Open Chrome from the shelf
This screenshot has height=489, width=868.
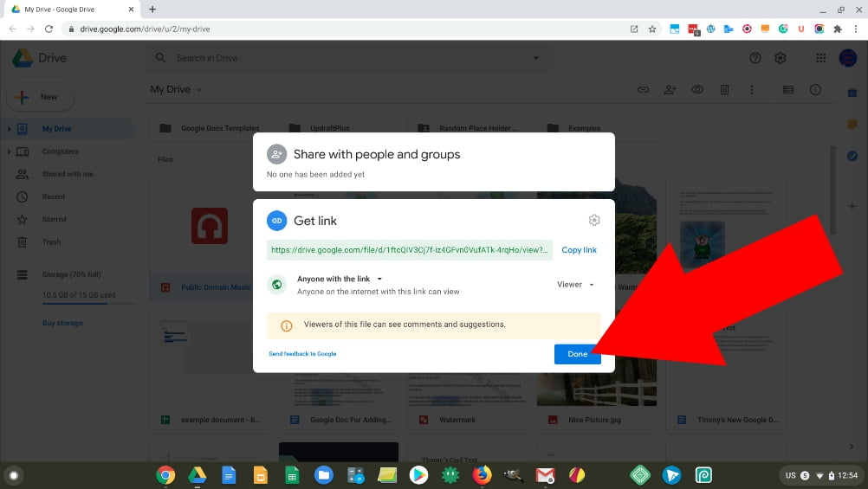165,475
